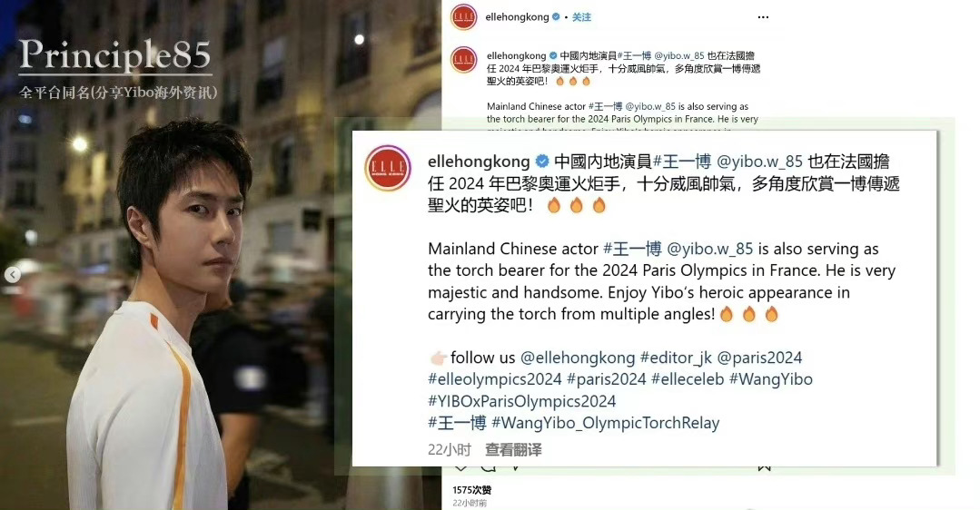Go to the previous photo with the left arrow
Viewport: 980px width, 510px height.
click(x=13, y=275)
